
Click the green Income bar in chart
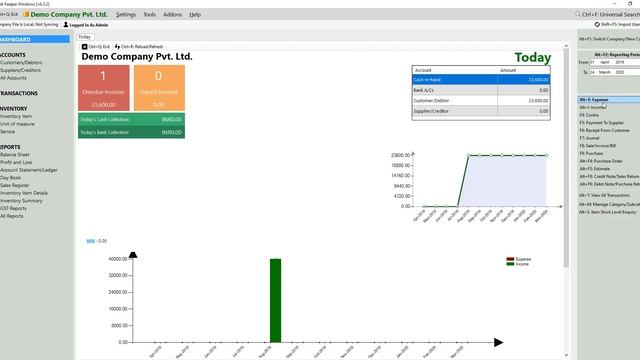(x=276, y=300)
